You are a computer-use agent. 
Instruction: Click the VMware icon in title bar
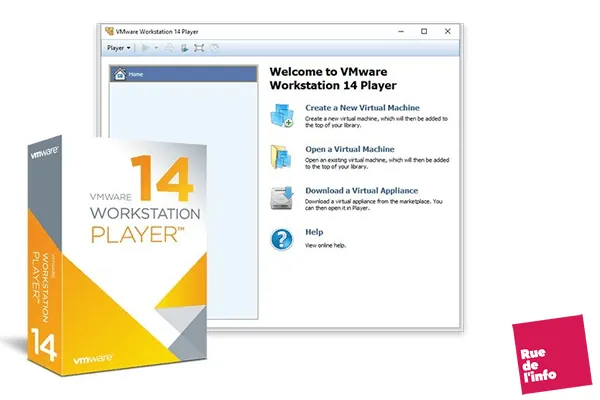coord(109,31)
